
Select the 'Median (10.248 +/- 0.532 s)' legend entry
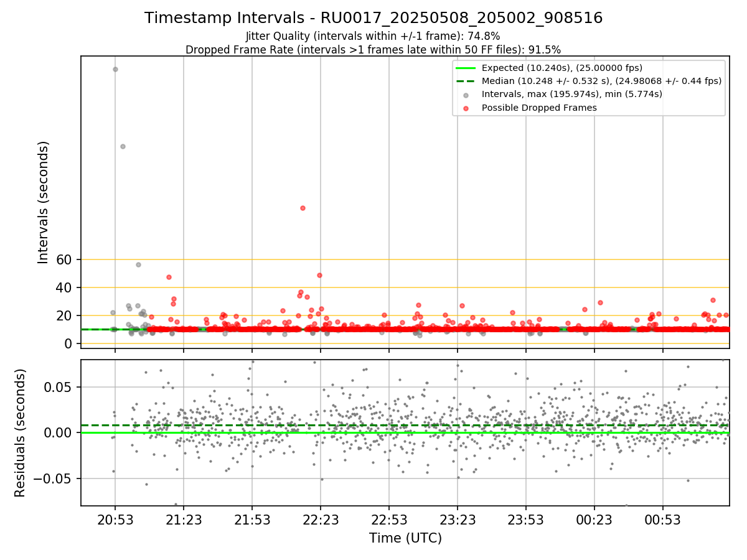pos(601,81)
